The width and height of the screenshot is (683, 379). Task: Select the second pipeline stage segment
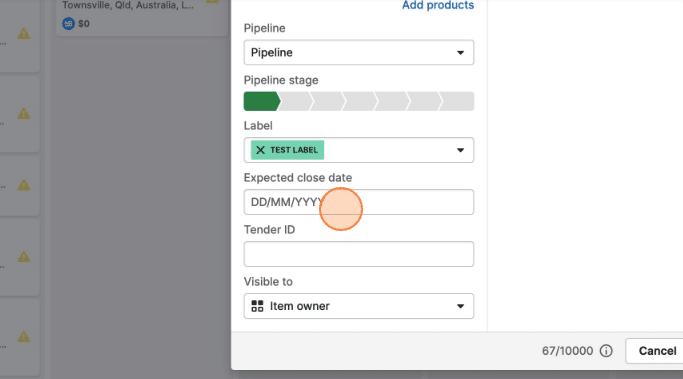296,101
